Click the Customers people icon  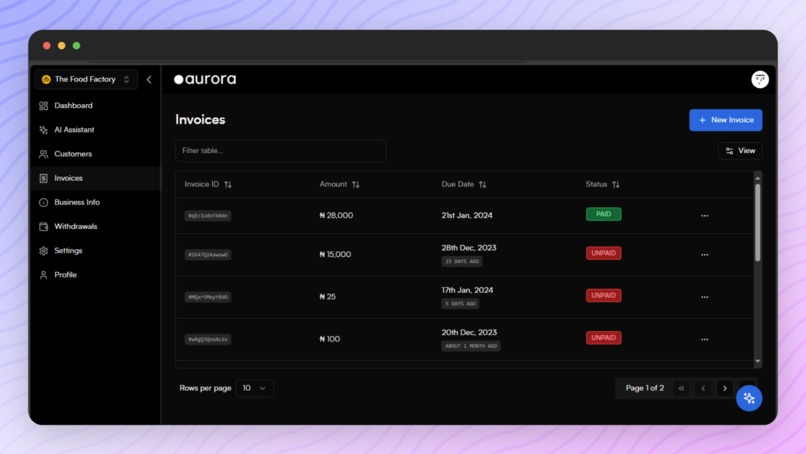pyautogui.click(x=44, y=154)
